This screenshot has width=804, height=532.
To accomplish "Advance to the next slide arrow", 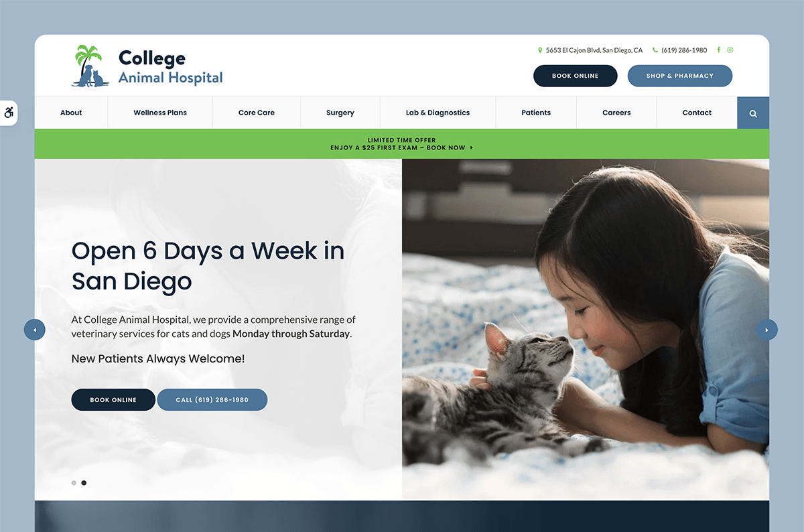I will (767, 330).
